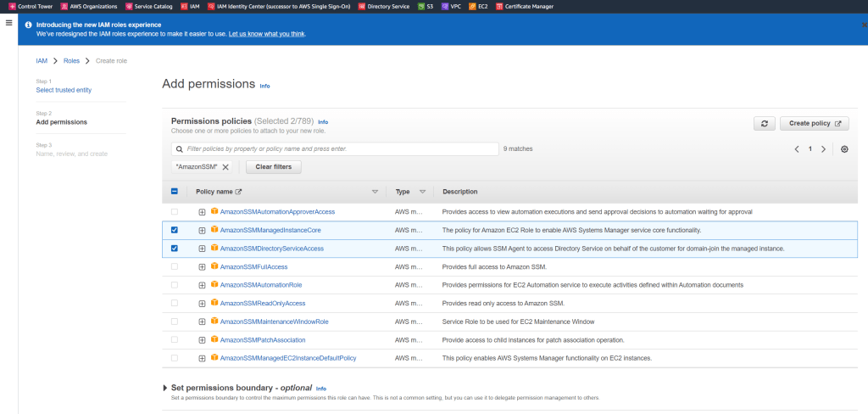Click Clear filters button
The height and width of the screenshot is (414, 868).
274,167
